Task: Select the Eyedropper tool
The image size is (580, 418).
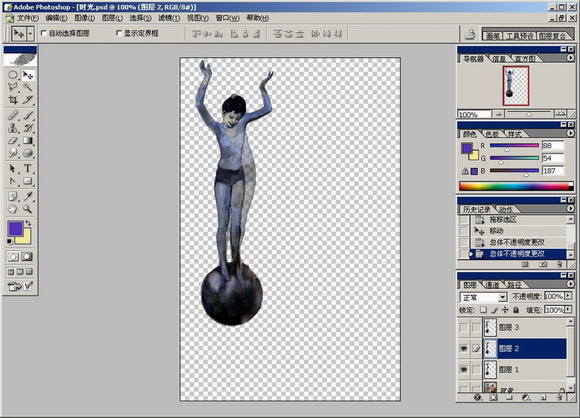Action: [x=28, y=196]
